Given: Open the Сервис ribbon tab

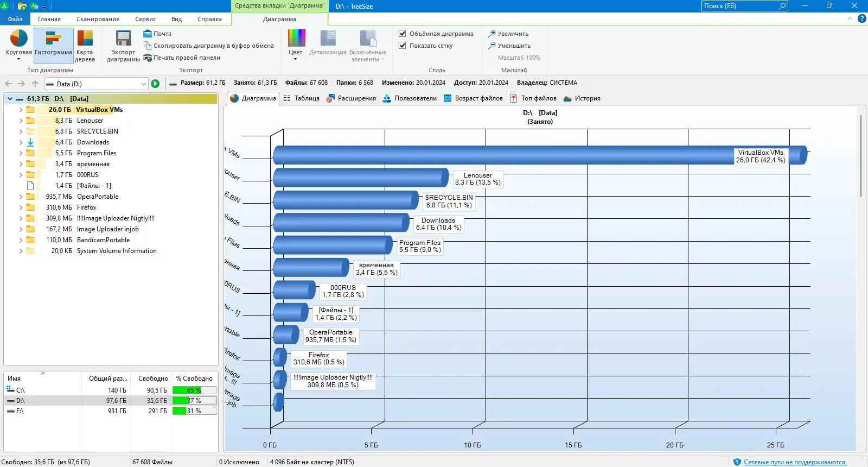Looking at the screenshot, I should point(145,19).
